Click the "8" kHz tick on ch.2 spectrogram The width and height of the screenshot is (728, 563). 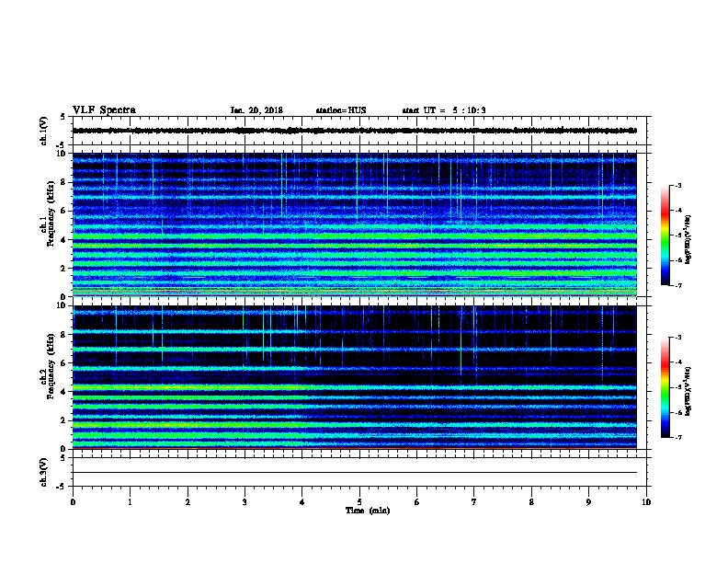(x=63, y=334)
